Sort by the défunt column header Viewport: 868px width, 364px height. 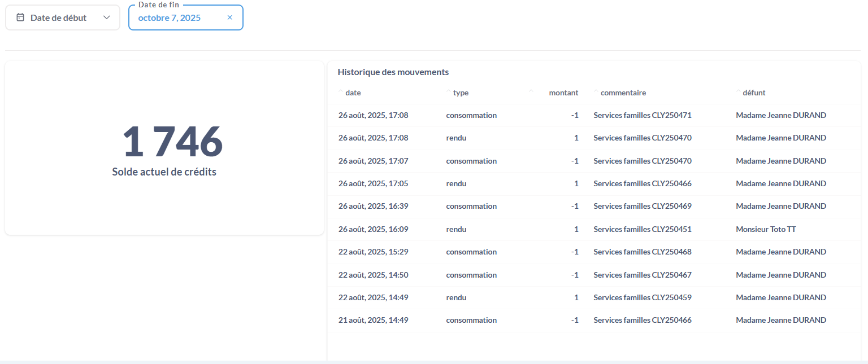pos(754,93)
